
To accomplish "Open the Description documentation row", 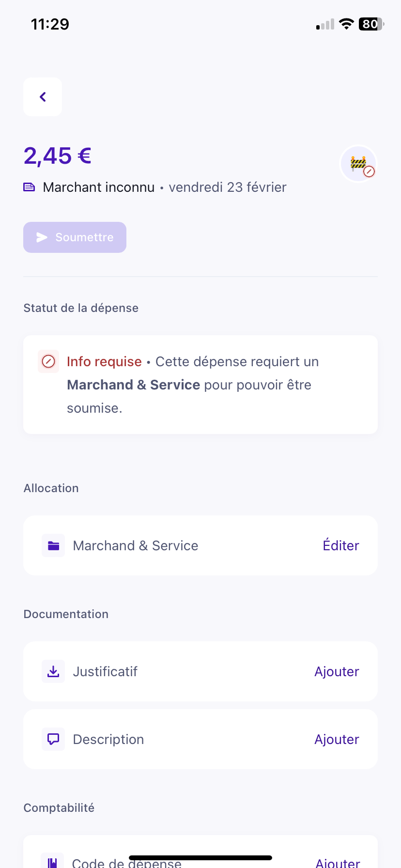I will [194, 739].
